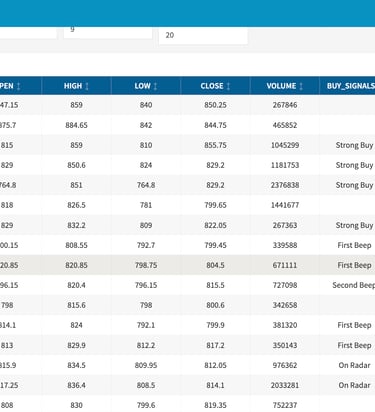Click Strong Buy in volume 2376838 row
This screenshot has width=375, height=412.
(x=354, y=185)
